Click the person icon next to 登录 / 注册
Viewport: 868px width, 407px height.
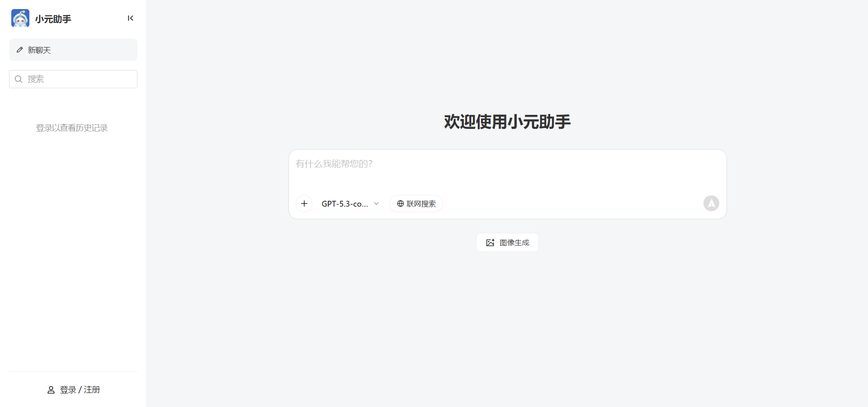coord(50,389)
